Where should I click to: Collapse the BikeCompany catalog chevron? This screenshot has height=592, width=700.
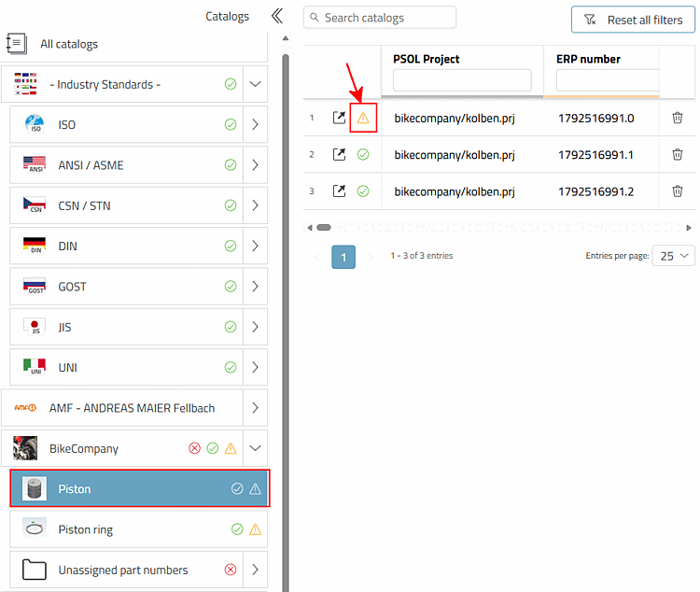click(256, 448)
